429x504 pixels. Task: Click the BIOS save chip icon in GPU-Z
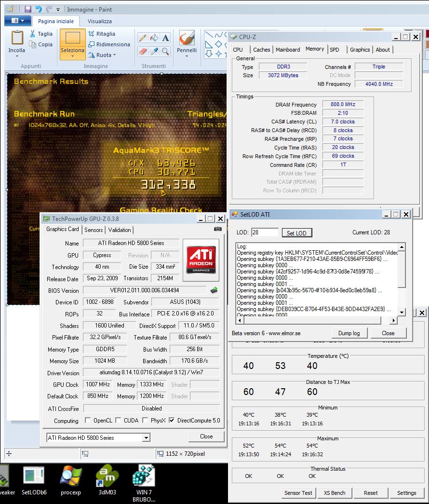tap(214, 290)
